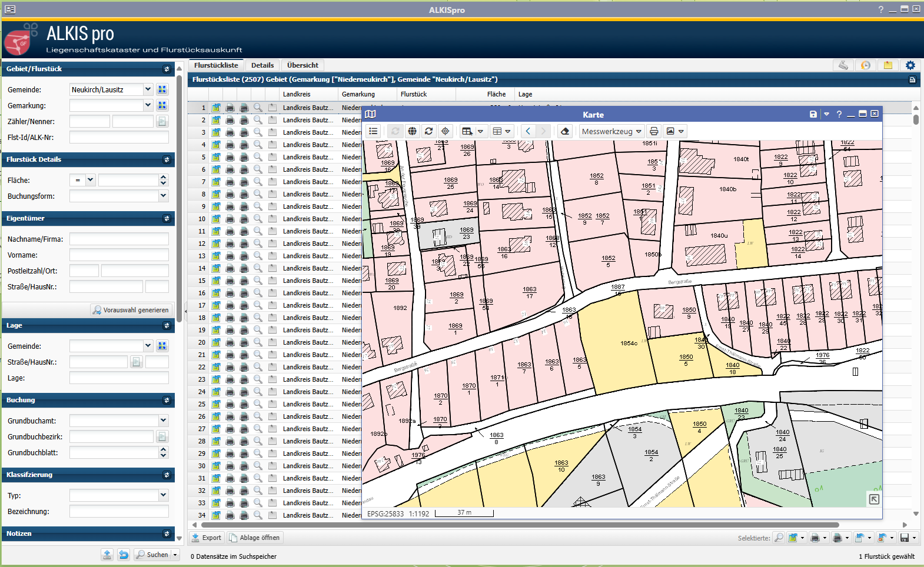The image size is (924, 567).
Task: Print the map using printer icon
Action: pyautogui.click(x=654, y=131)
